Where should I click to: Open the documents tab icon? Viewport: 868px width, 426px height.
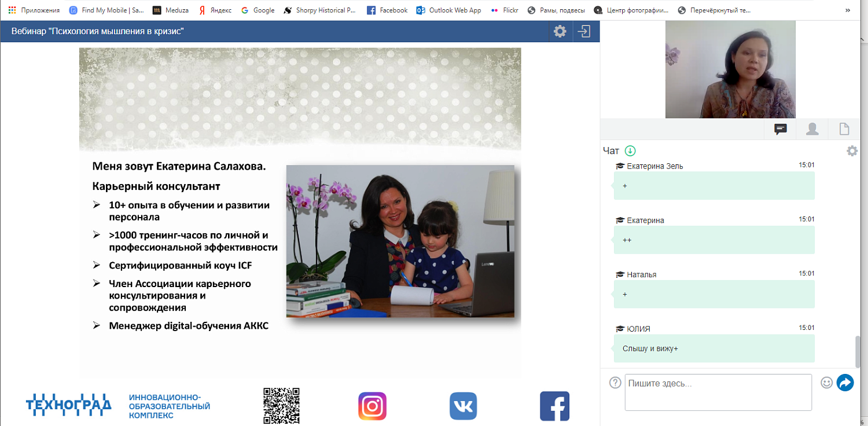coord(844,129)
